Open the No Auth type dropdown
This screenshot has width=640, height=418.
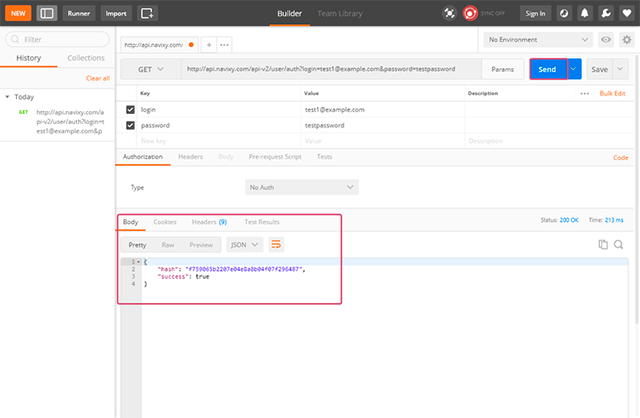[302, 187]
